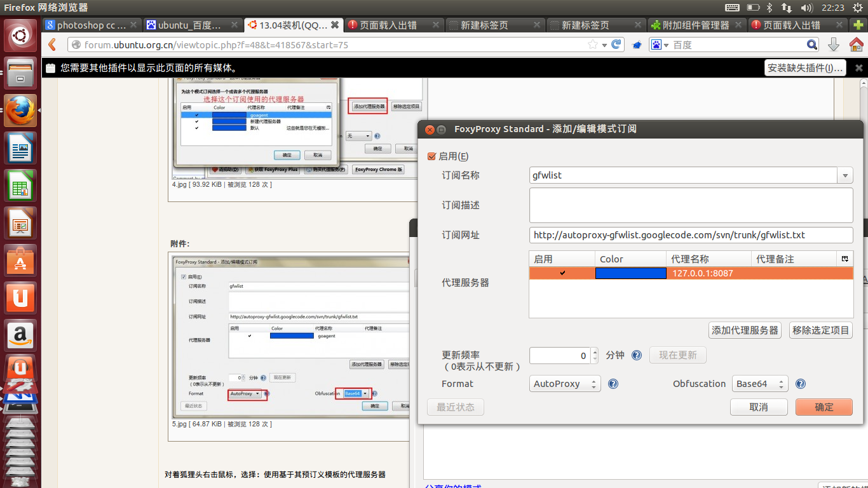Click the 5.jpg [ 64.87 KiB ] caption text
This screenshot has width=868, height=488.
(x=222, y=424)
